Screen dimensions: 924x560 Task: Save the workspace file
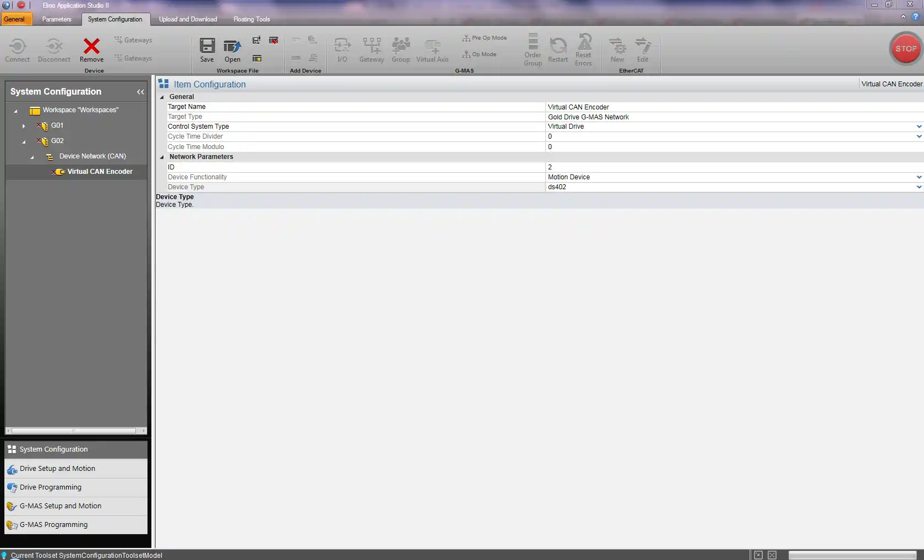207,50
